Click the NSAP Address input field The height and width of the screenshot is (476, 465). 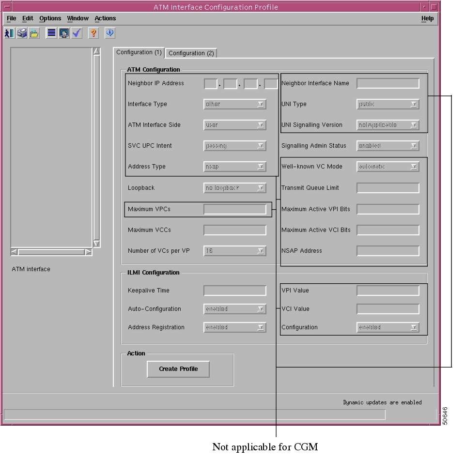tap(388, 251)
